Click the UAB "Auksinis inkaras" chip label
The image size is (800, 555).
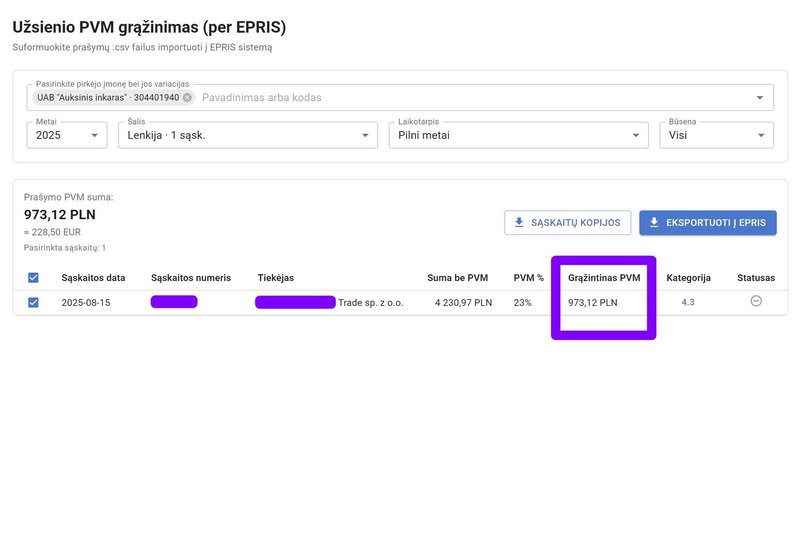(x=108, y=97)
